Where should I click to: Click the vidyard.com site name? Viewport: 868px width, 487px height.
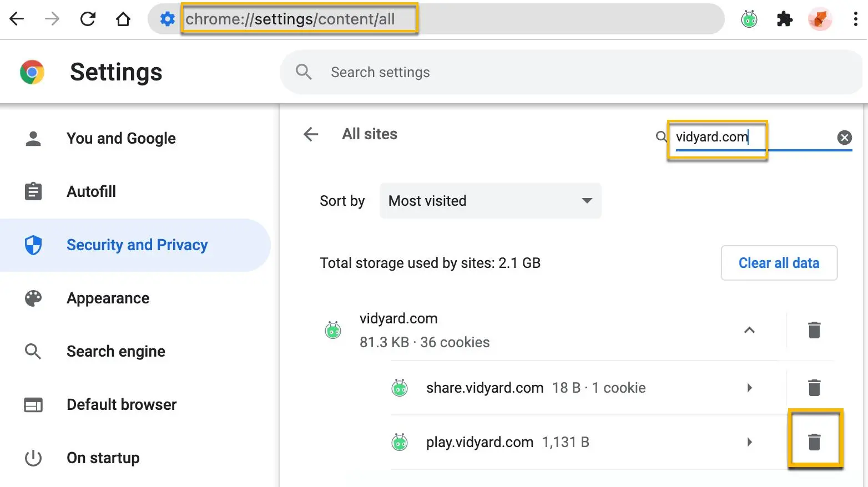coord(398,318)
